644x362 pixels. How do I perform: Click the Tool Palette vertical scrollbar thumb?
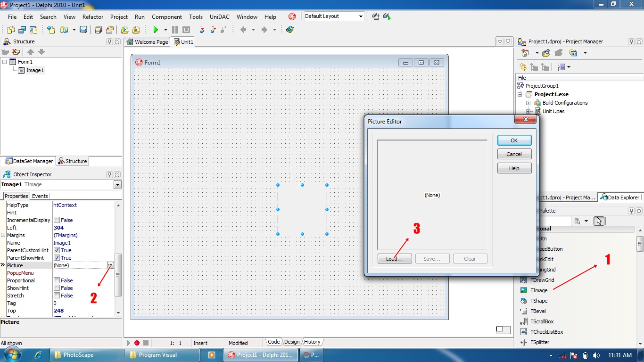640,244
